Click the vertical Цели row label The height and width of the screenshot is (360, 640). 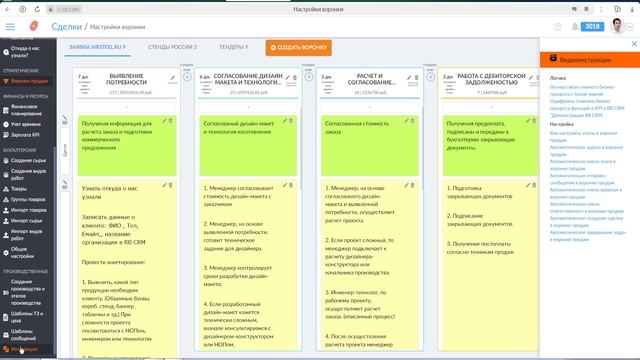pyautogui.click(x=65, y=150)
